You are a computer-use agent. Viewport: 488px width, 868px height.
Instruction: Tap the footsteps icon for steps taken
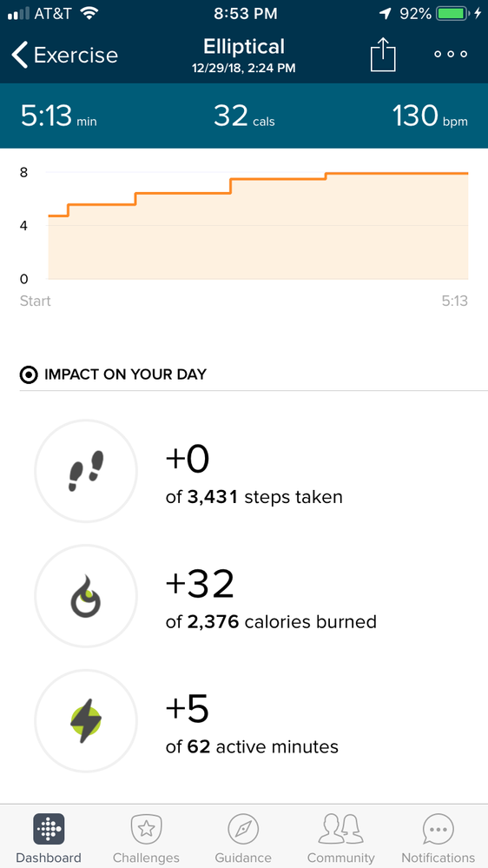click(86, 471)
